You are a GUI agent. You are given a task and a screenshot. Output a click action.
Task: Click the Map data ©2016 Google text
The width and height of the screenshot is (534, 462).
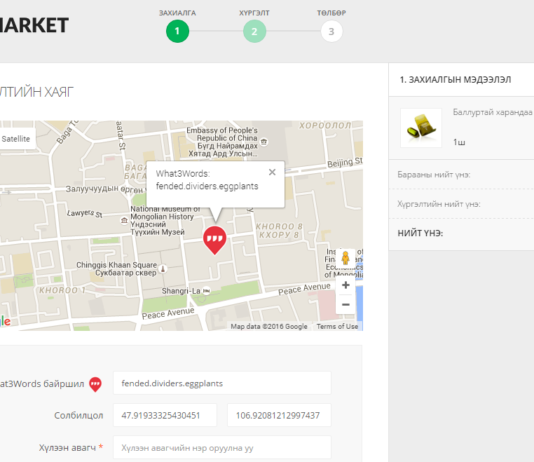click(x=269, y=326)
